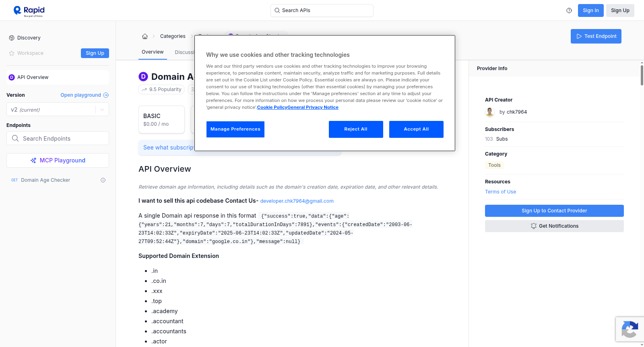Screen dimensions: 644x347
Task: Click the home breadcrumb icon
Action: 145,36
